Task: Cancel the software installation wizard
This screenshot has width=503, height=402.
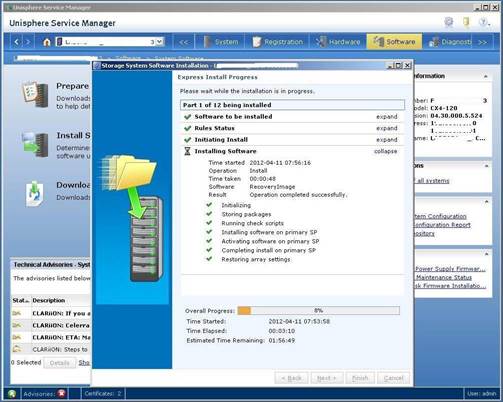Action: [394, 378]
